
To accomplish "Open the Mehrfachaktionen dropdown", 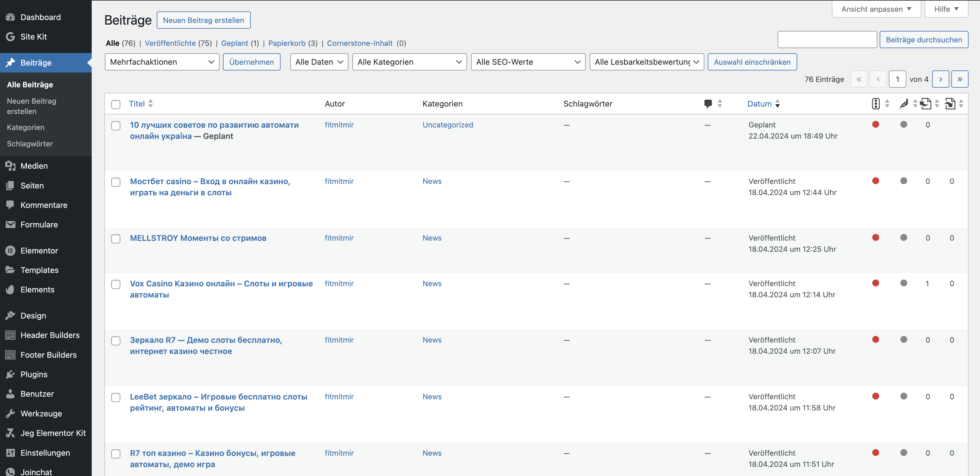I will tap(162, 62).
